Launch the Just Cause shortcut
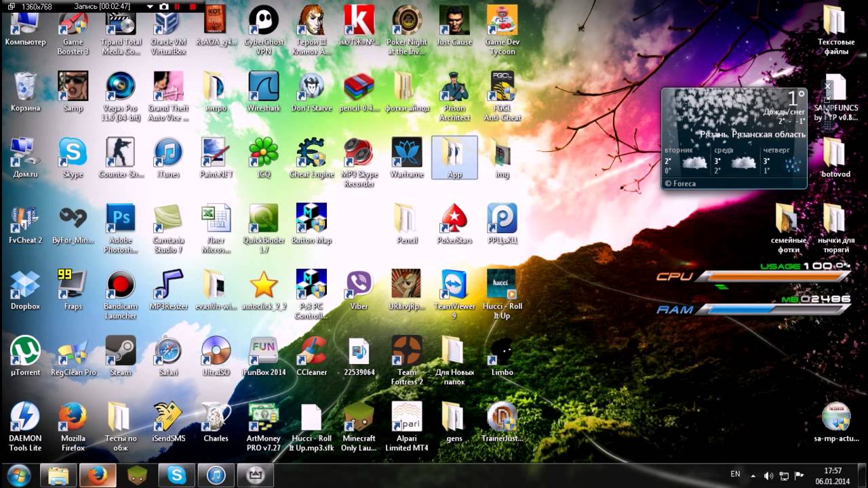 coord(454,27)
